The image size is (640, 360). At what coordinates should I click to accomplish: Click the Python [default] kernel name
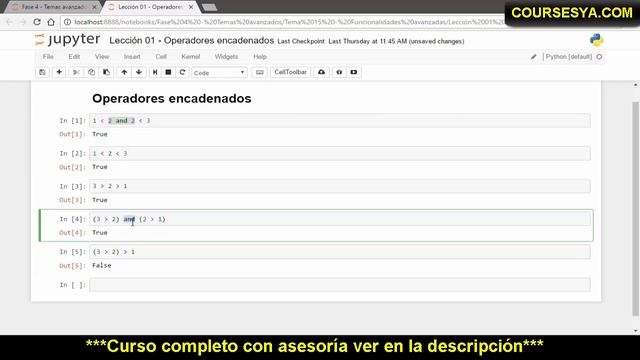pyautogui.click(x=569, y=57)
